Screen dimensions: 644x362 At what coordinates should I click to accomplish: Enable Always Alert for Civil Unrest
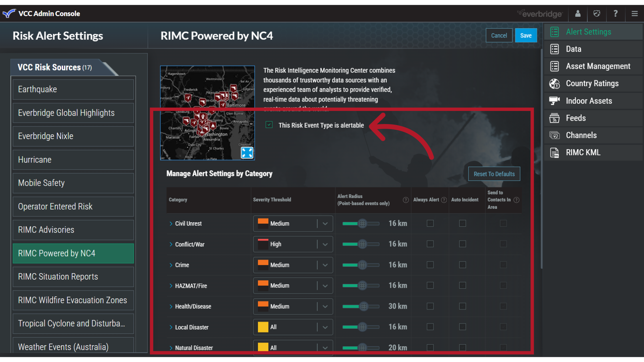[430, 223]
